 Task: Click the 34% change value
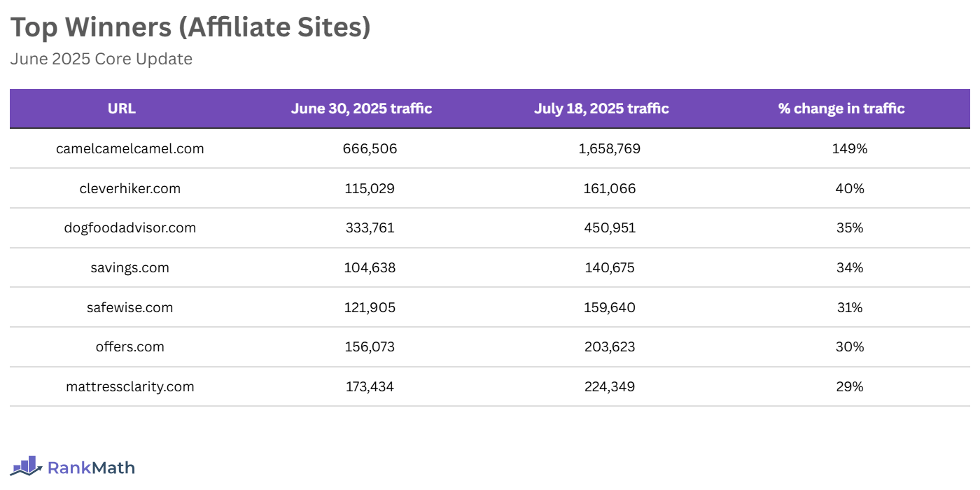pos(850,267)
